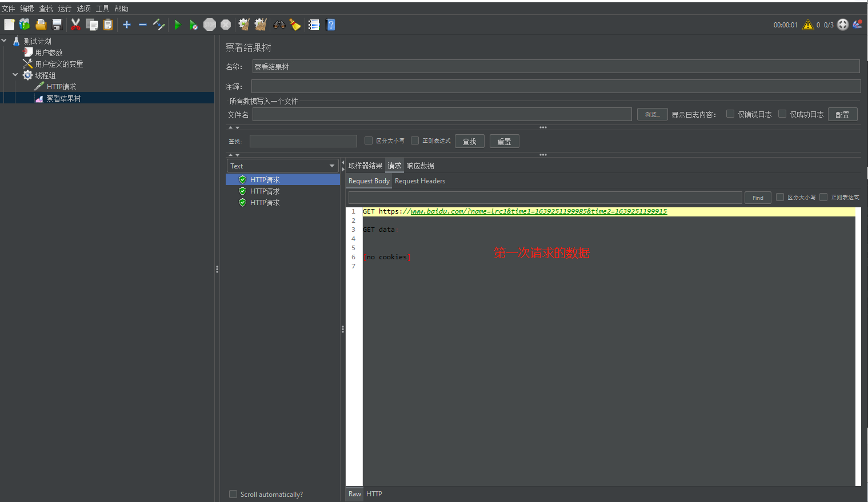This screenshot has width=868, height=502.
Task: Click the thread count icon beside 0/3
Action: coord(843,25)
